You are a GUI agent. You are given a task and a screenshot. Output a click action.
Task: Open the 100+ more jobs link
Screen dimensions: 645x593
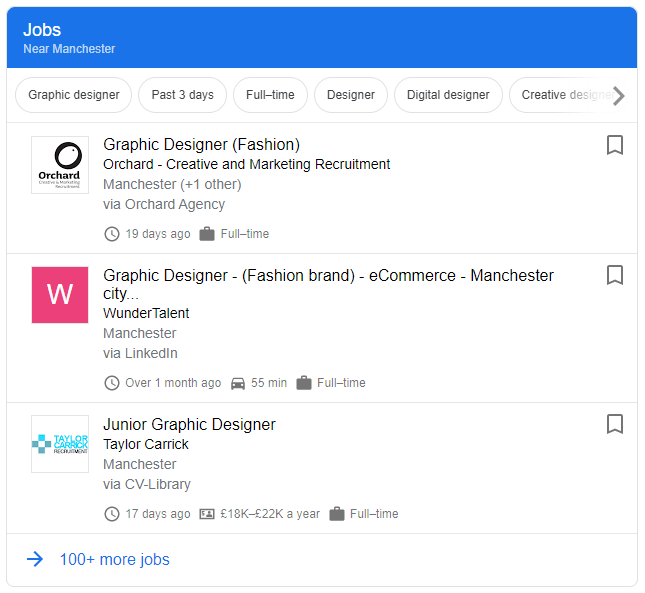(x=115, y=560)
